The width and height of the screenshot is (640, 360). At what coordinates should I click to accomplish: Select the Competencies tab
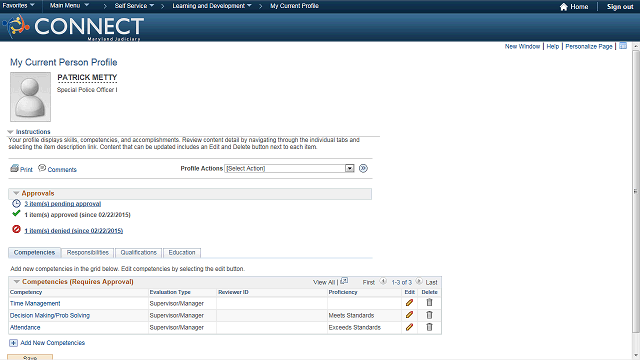click(34, 253)
